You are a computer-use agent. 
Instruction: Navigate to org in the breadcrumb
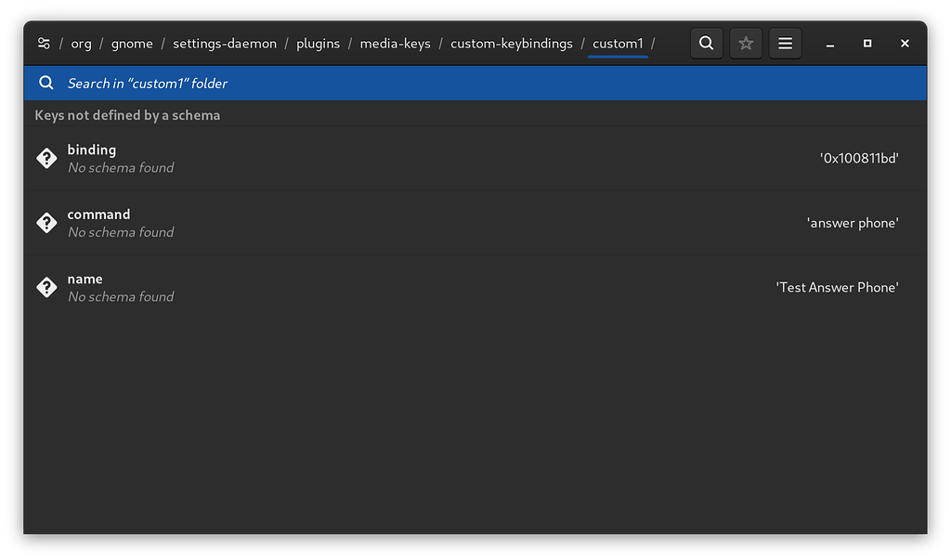(81, 43)
